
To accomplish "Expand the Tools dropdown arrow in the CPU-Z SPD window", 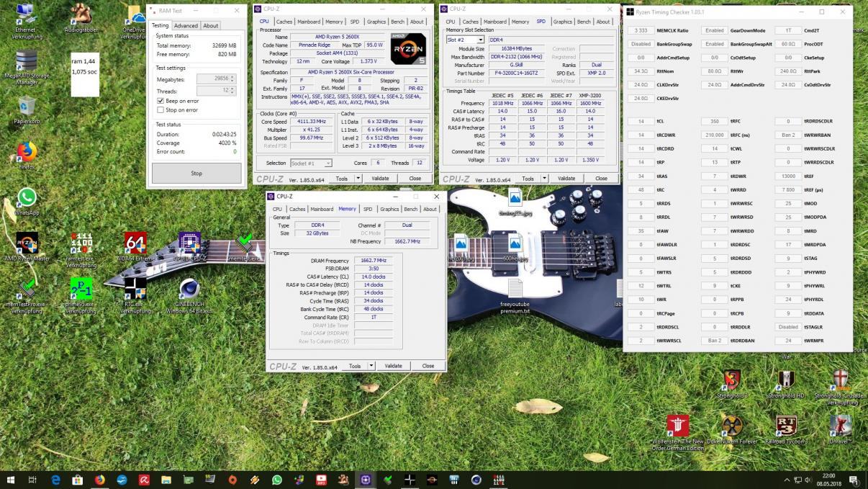I will 545,179.
